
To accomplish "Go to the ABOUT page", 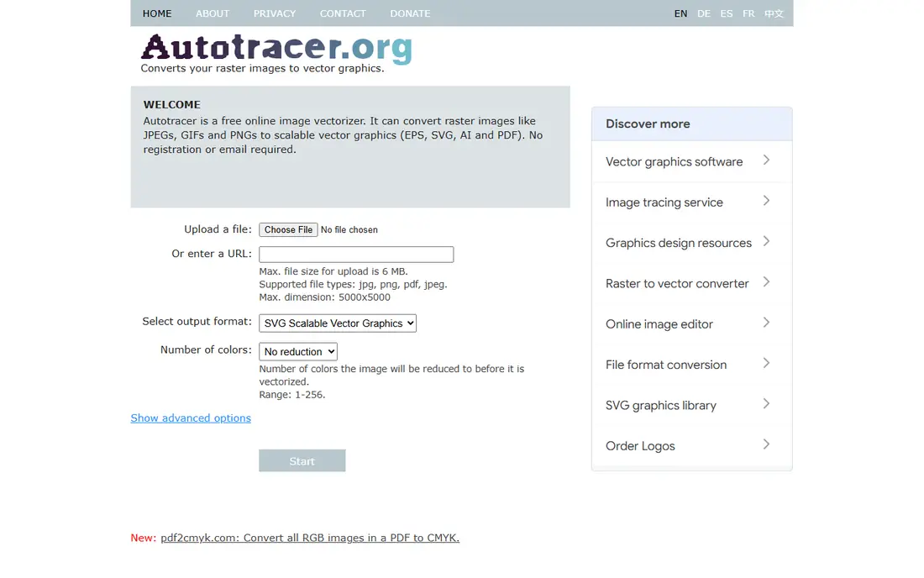I will [213, 13].
